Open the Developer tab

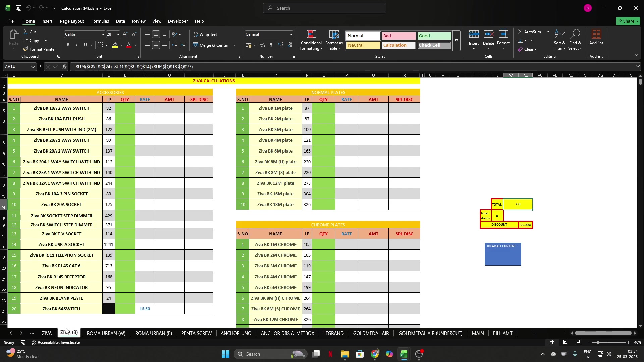(178, 21)
